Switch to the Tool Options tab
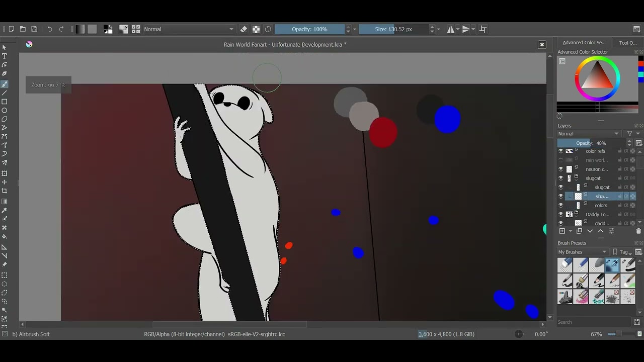Screen dimensions: 644x362 tap(627, 43)
